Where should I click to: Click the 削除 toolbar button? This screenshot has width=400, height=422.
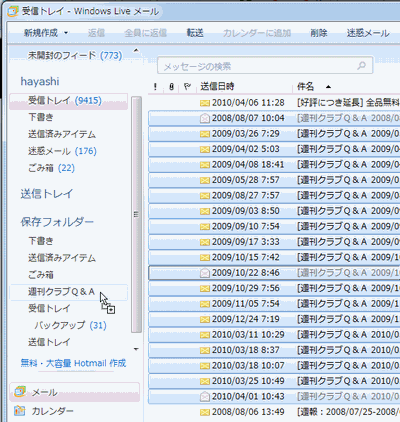319,33
